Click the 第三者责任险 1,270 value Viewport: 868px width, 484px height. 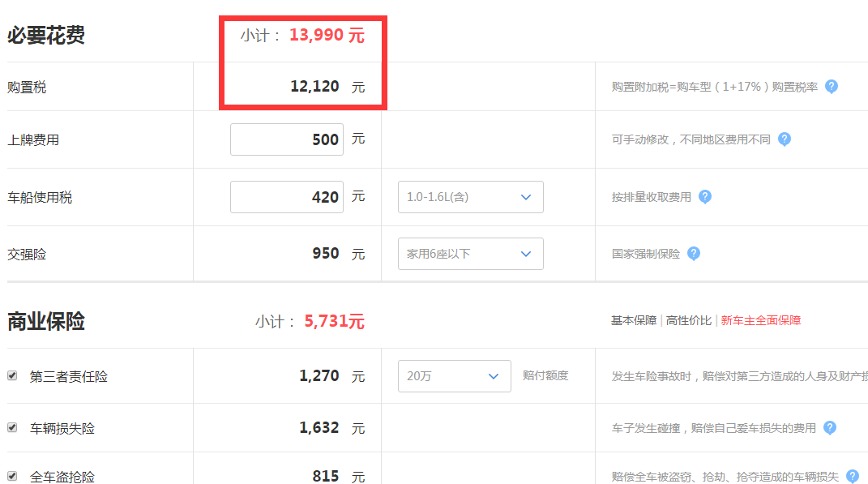tap(319, 376)
